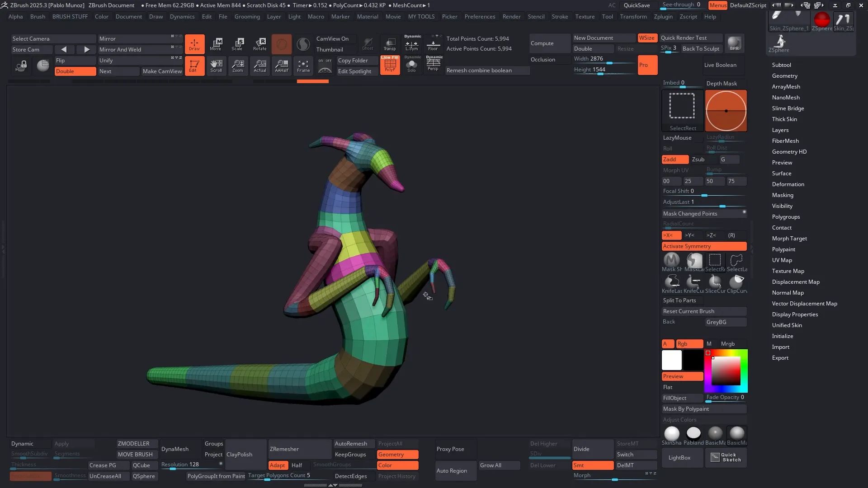Toggle the PolyF line fill icon
Screen dimensions: 868x488
coord(390,66)
